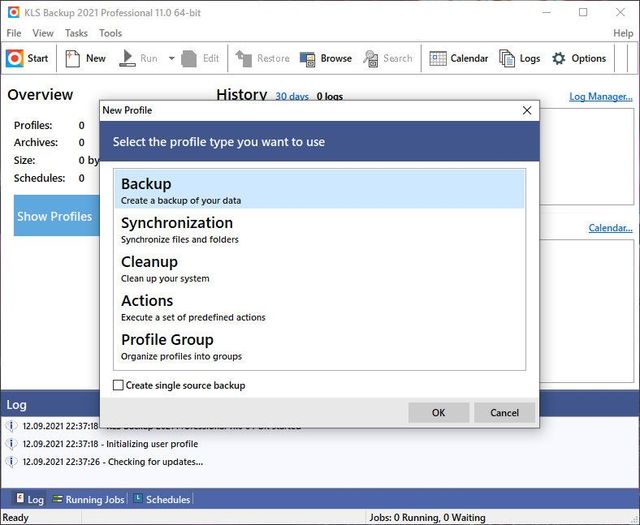Change the 30 days history range
This screenshot has width=640, height=525.
point(292,97)
